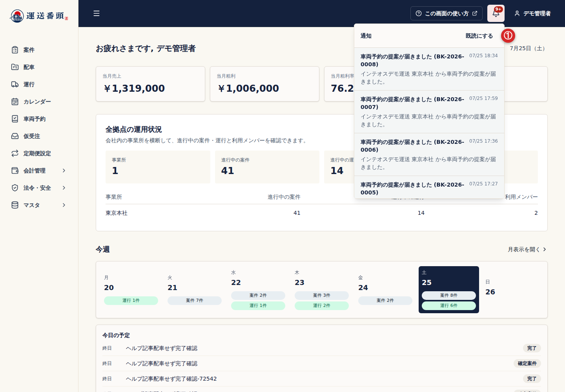This screenshot has height=392, width=565.
Task: Click the 利用メンバー column header
Action: tap(521, 197)
